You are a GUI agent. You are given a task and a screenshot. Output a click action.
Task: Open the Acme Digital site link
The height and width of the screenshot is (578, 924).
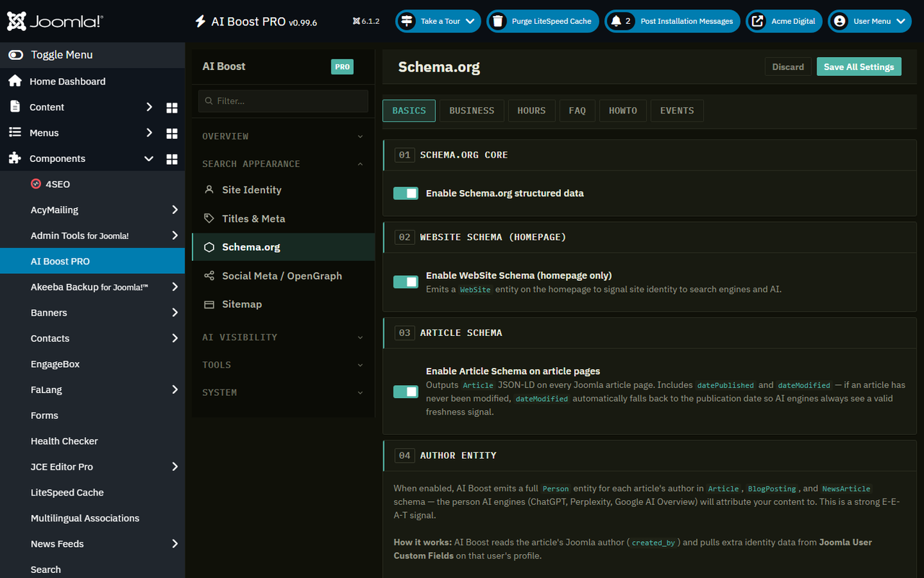(x=785, y=21)
